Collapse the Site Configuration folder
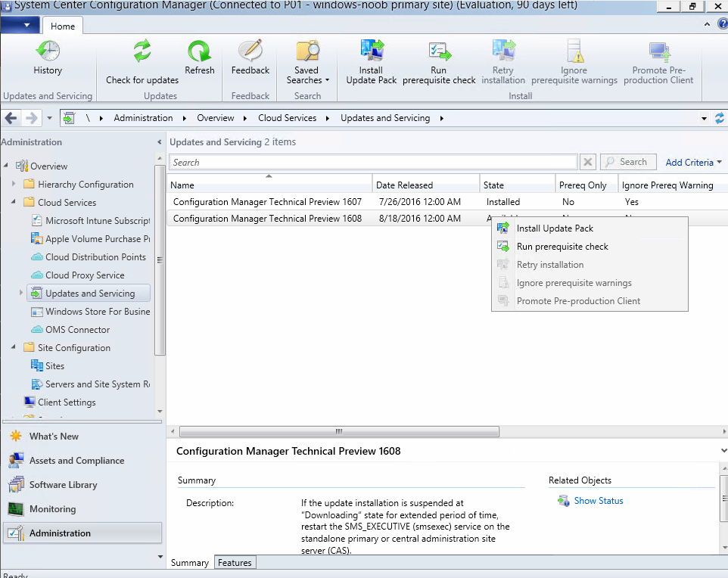Image resolution: width=728 pixels, height=578 pixels. click(14, 347)
